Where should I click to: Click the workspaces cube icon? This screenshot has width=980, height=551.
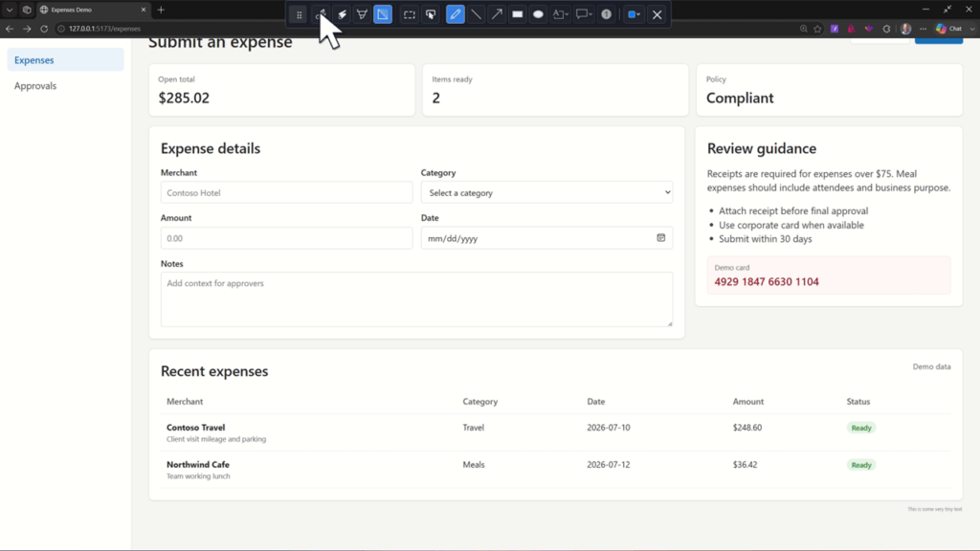(27, 10)
